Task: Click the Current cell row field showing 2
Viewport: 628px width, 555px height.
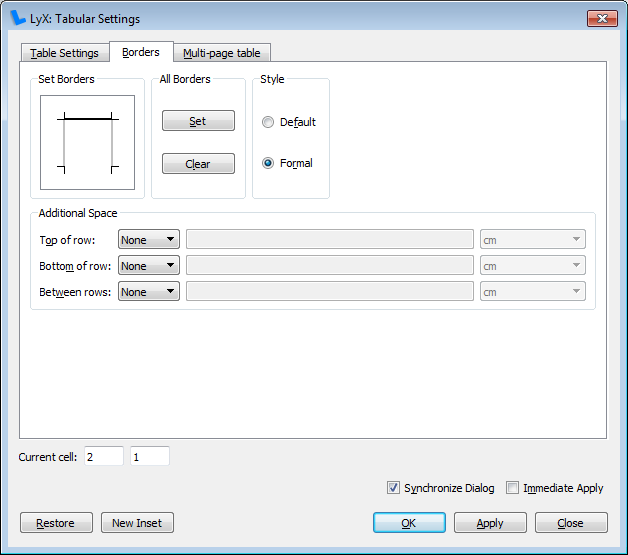Action: [x=104, y=456]
